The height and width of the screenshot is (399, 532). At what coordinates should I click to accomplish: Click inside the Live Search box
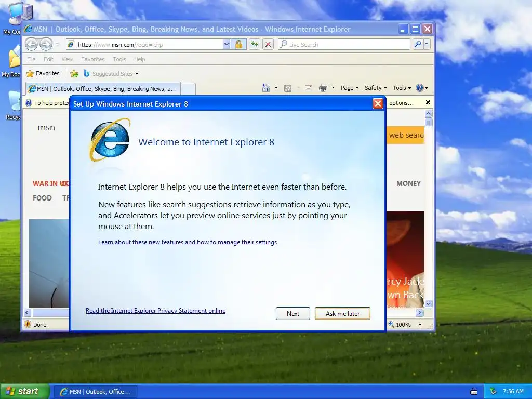(x=344, y=45)
